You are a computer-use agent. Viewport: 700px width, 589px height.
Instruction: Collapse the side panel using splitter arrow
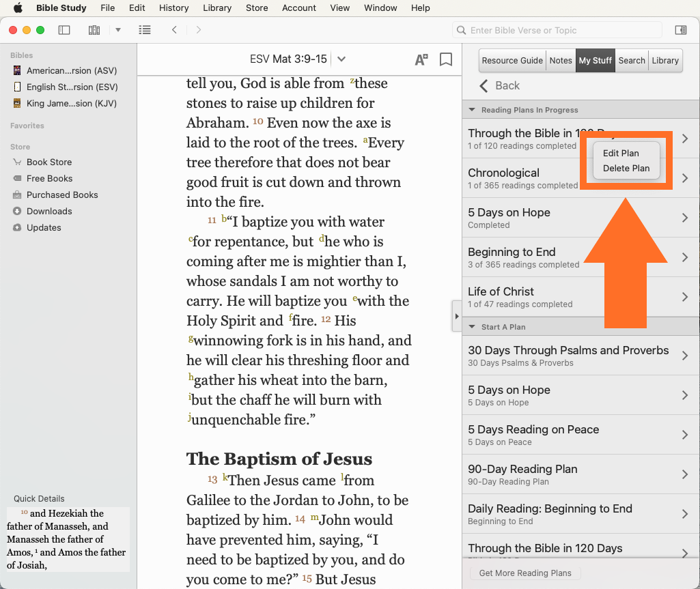457,316
